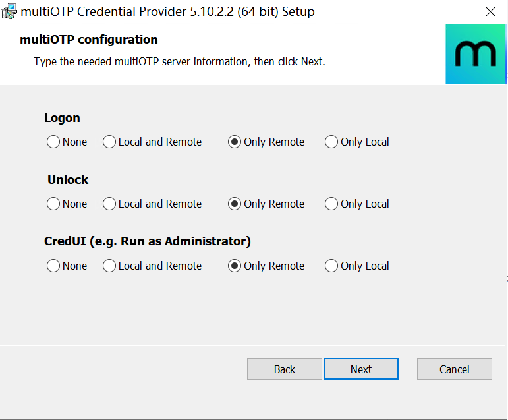Viewport: 508px width, 420px height.
Task: Cancel the setup wizard
Action: click(454, 369)
